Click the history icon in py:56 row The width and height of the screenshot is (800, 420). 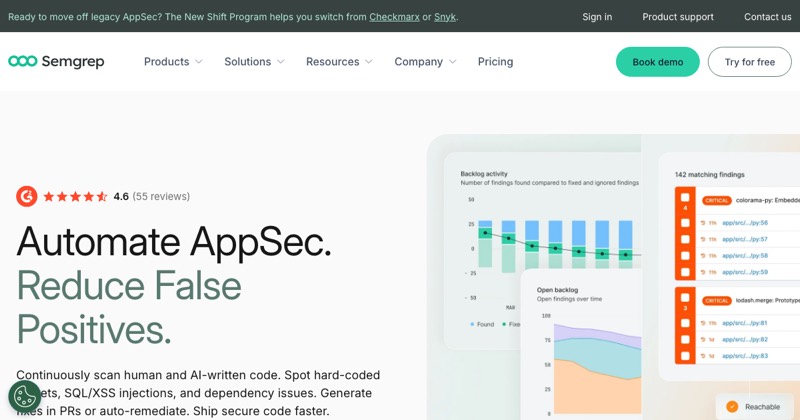click(703, 223)
